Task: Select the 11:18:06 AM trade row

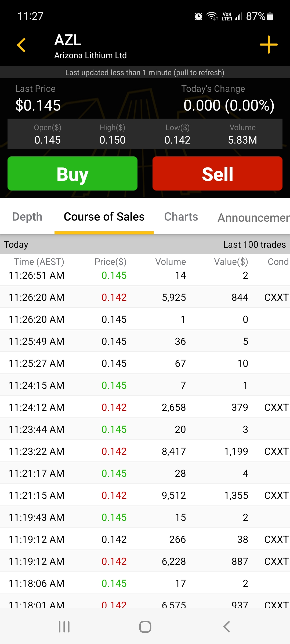Action: (145, 583)
